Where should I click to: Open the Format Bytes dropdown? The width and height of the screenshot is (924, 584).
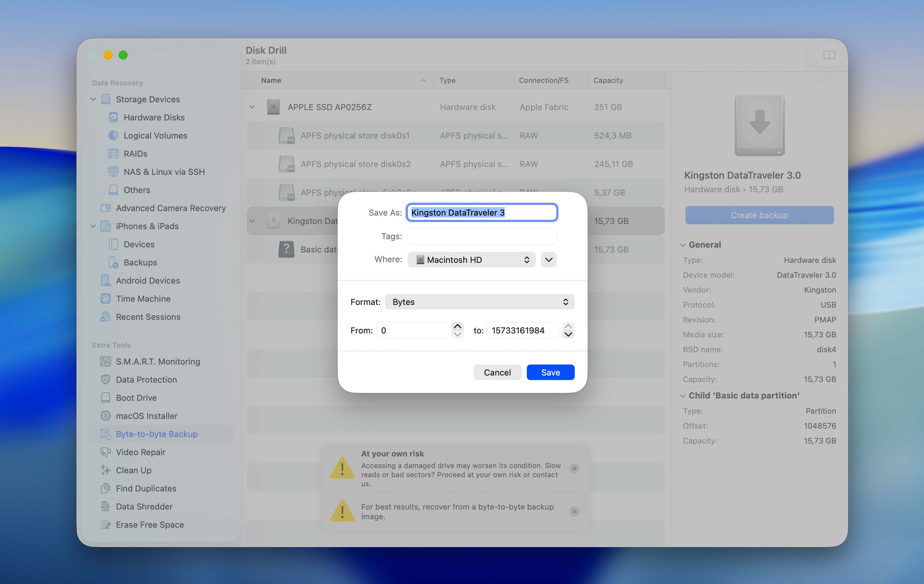tap(479, 302)
